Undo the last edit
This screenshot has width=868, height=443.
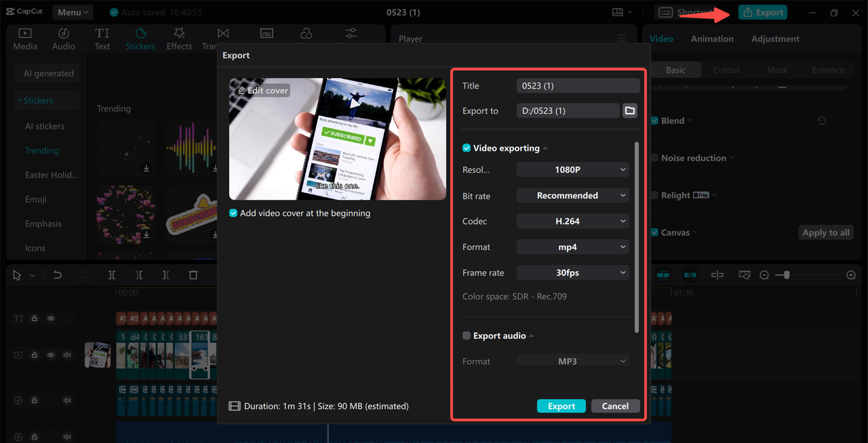click(58, 275)
